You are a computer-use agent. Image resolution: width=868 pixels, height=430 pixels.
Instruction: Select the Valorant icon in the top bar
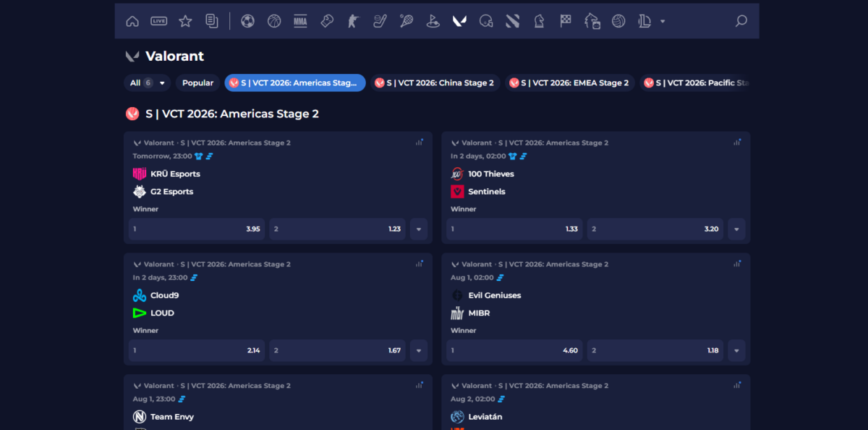click(459, 21)
